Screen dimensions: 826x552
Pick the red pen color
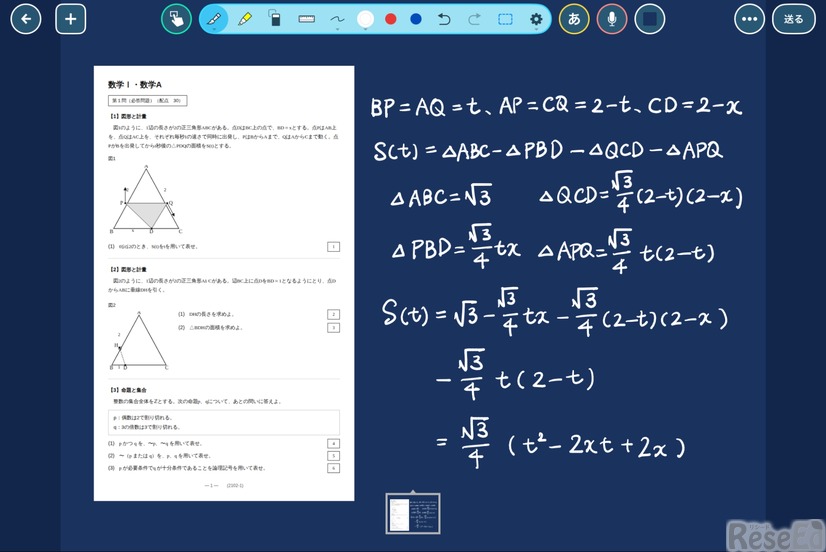coord(390,19)
